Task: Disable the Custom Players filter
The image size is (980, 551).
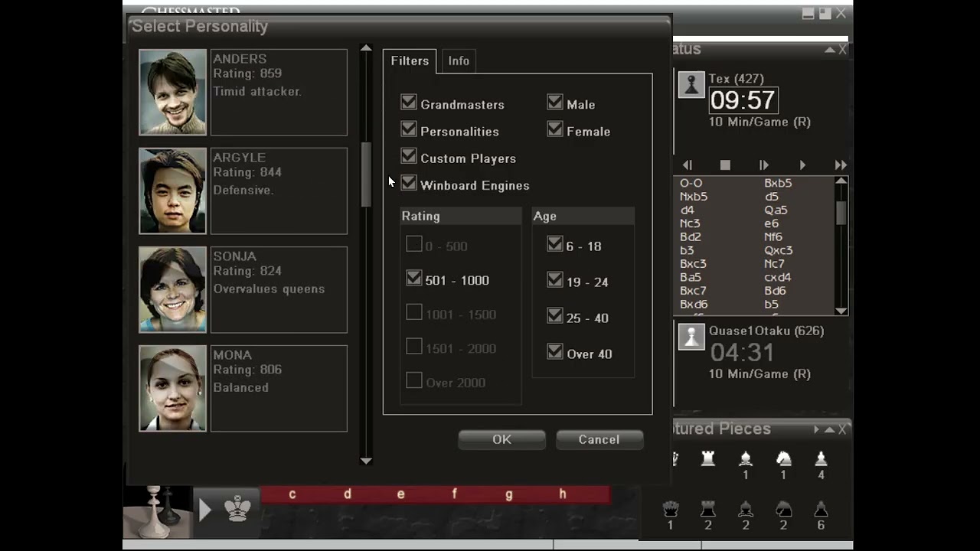Action: coord(409,156)
